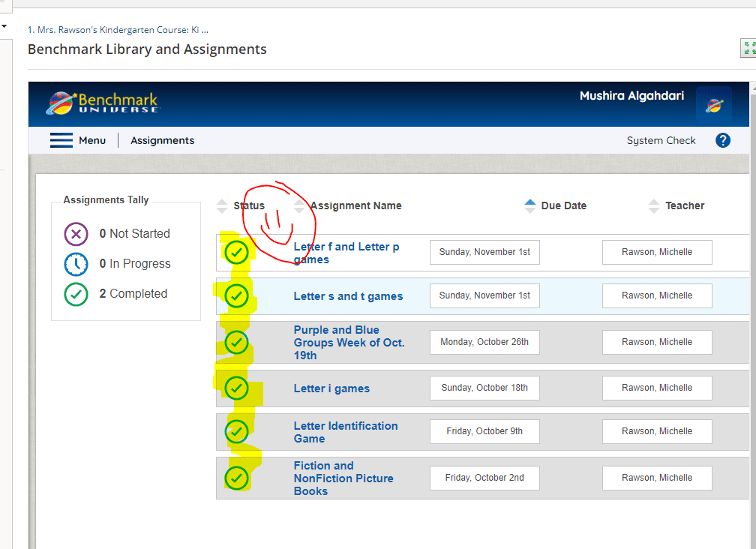Click the user avatar next to Mushira Algahdari
The image size is (756, 549).
(x=713, y=104)
